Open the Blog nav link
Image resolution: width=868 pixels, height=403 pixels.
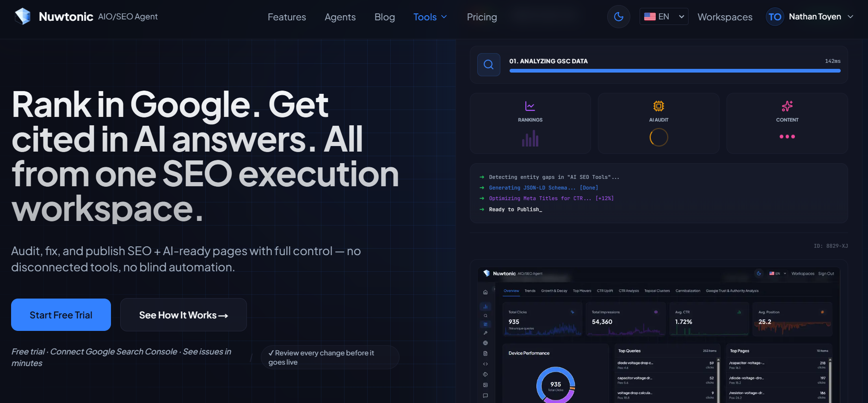385,17
